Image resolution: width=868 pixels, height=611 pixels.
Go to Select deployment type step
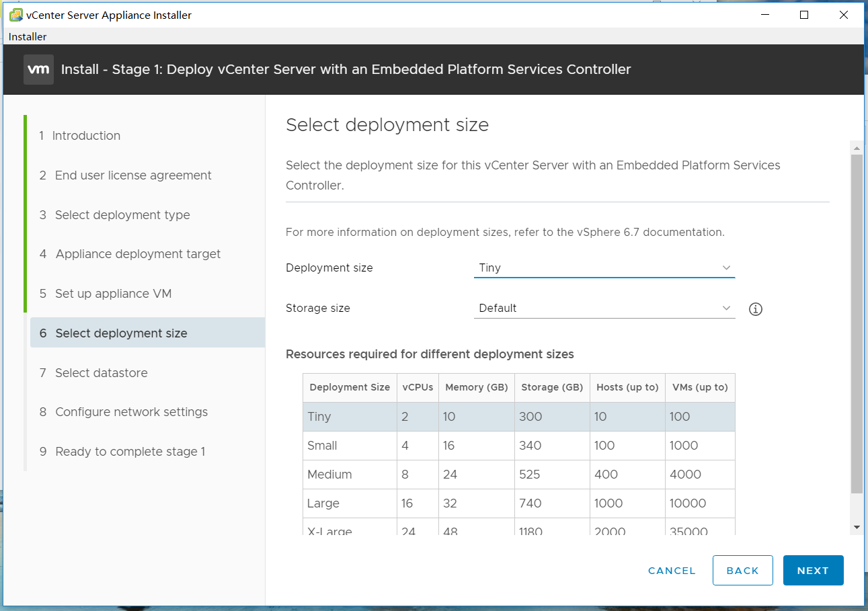coord(114,215)
